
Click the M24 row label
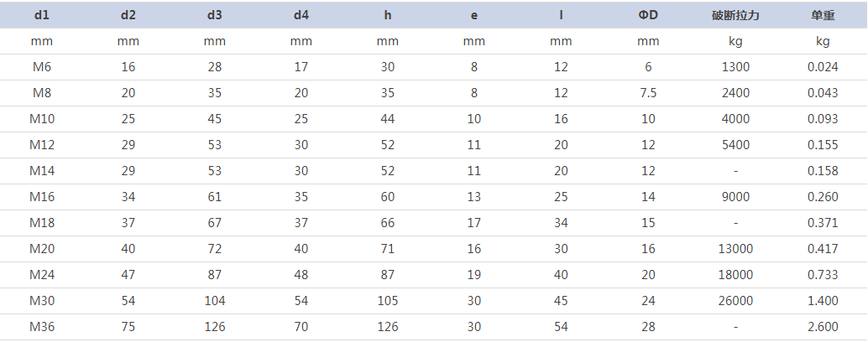pyautogui.click(x=41, y=275)
